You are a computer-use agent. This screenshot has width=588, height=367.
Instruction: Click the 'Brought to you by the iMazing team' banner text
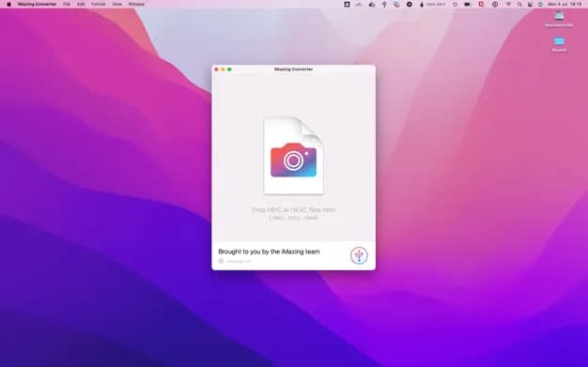tap(269, 252)
